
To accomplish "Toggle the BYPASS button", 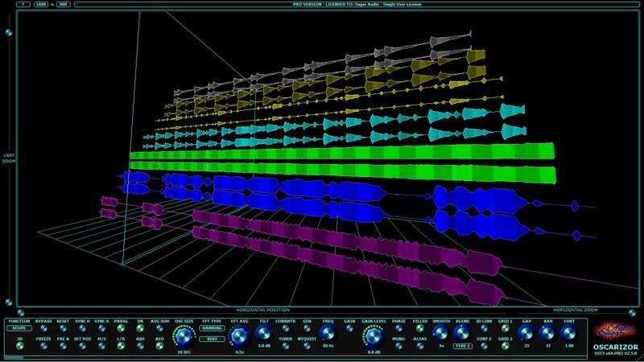I will tap(43, 328).
